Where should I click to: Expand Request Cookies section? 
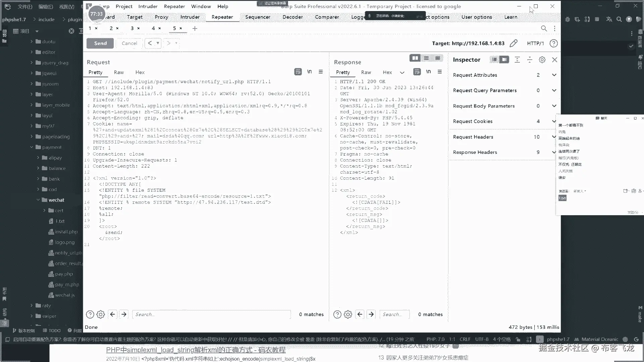554,121
